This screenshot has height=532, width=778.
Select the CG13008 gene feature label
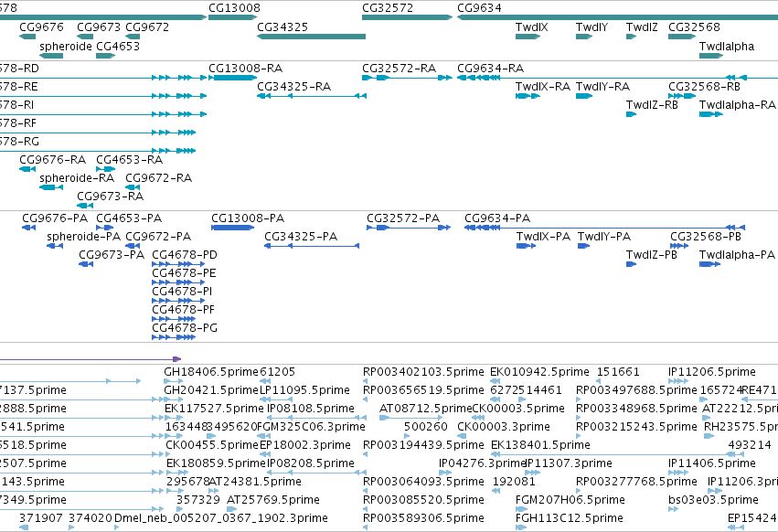(x=234, y=8)
